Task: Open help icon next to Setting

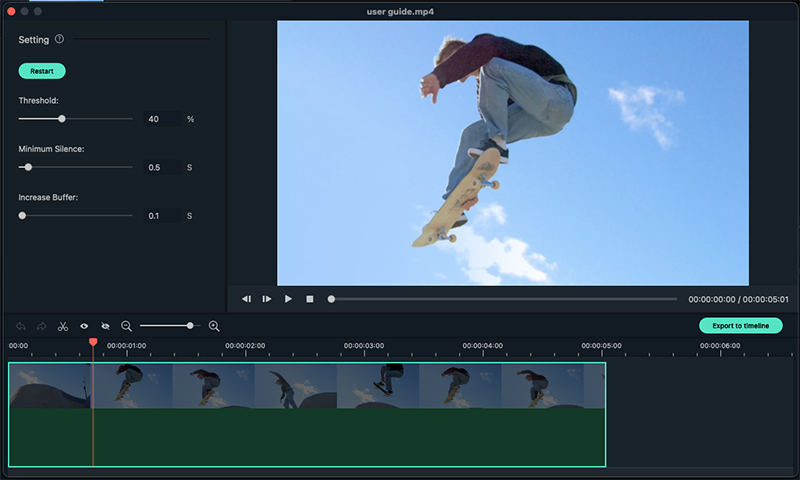Action: point(60,40)
